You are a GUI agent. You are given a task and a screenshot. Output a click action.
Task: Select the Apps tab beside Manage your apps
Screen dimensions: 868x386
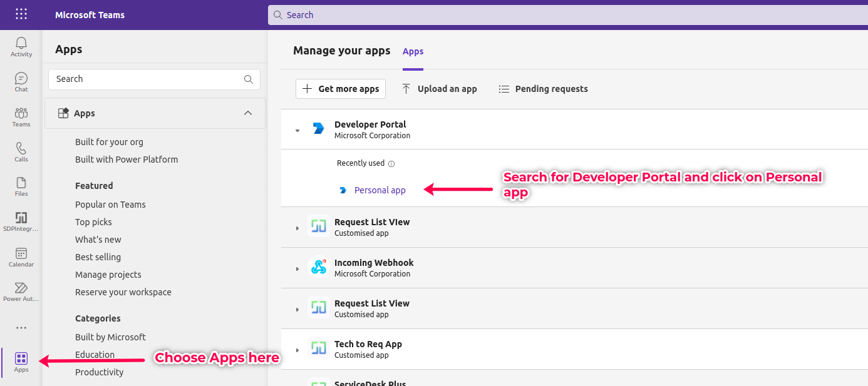coord(413,52)
